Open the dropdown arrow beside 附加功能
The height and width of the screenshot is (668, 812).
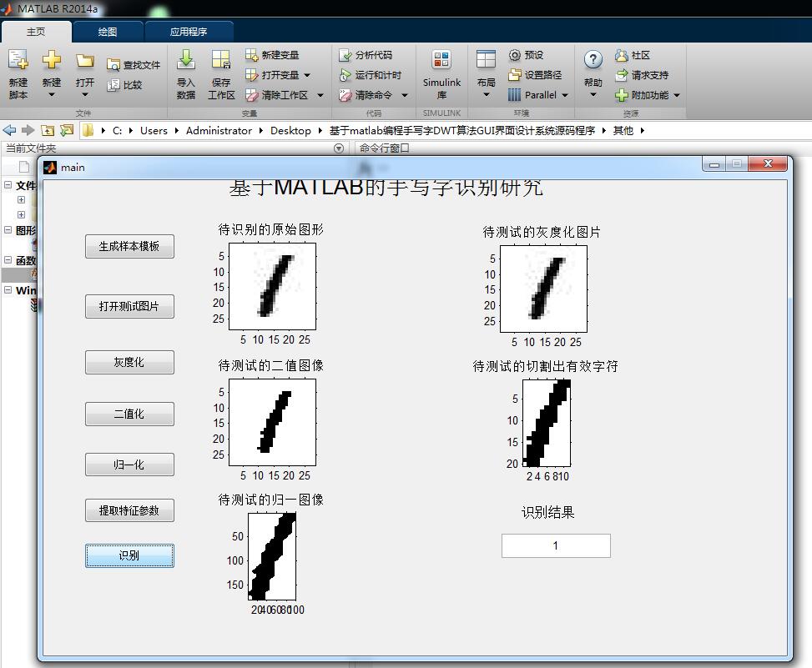pos(677,96)
